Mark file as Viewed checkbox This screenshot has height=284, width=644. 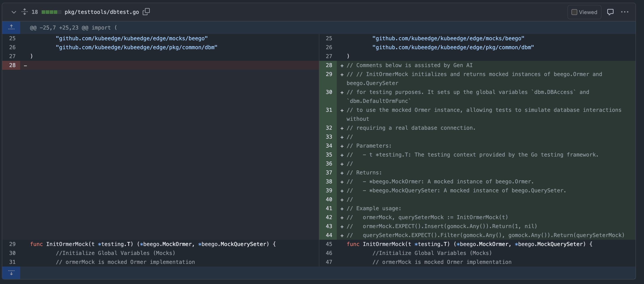pyautogui.click(x=574, y=12)
